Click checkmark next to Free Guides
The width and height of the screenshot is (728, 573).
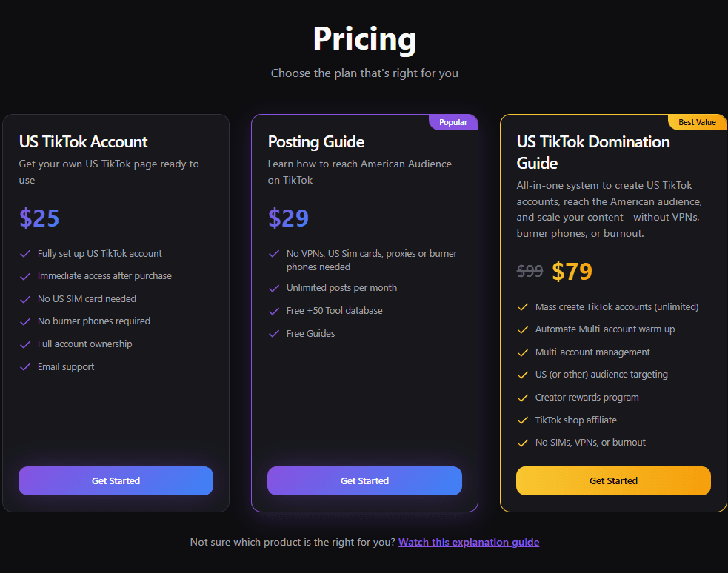pos(274,334)
